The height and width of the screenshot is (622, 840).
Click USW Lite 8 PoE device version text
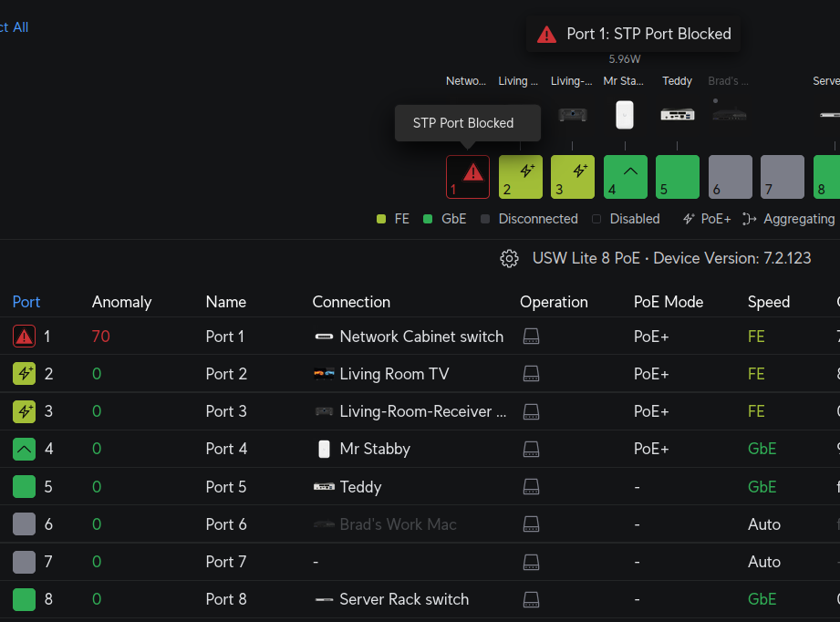point(671,258)
